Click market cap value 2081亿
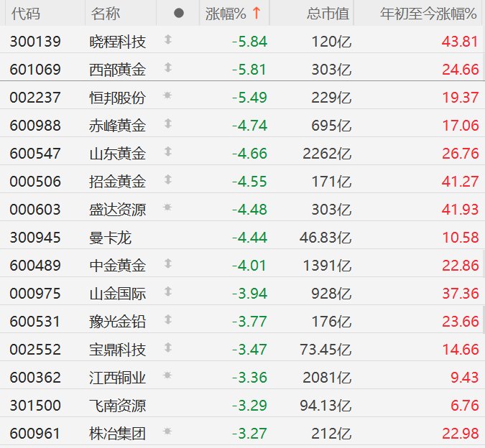Image resolution: width=485 pixels, height=448 pixels. point(327,378)
